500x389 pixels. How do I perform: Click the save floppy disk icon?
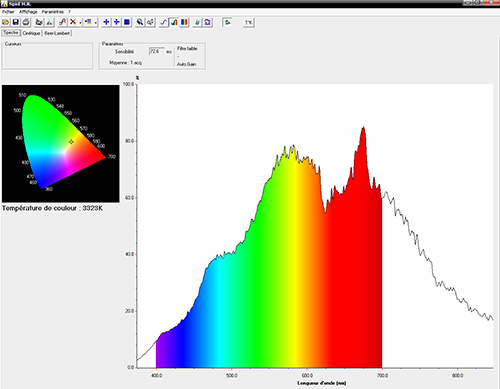tap(15, 22)
